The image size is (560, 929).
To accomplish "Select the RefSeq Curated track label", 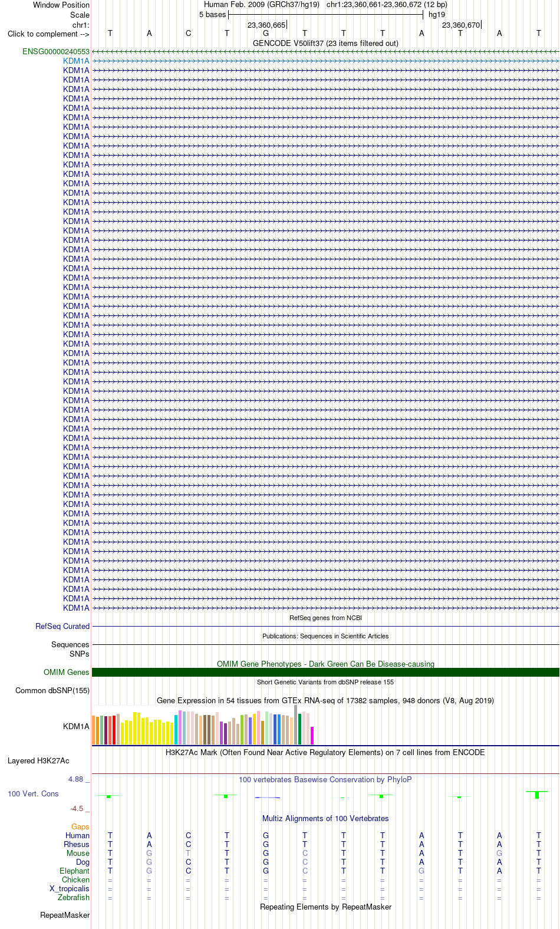I will click(62, 627).
